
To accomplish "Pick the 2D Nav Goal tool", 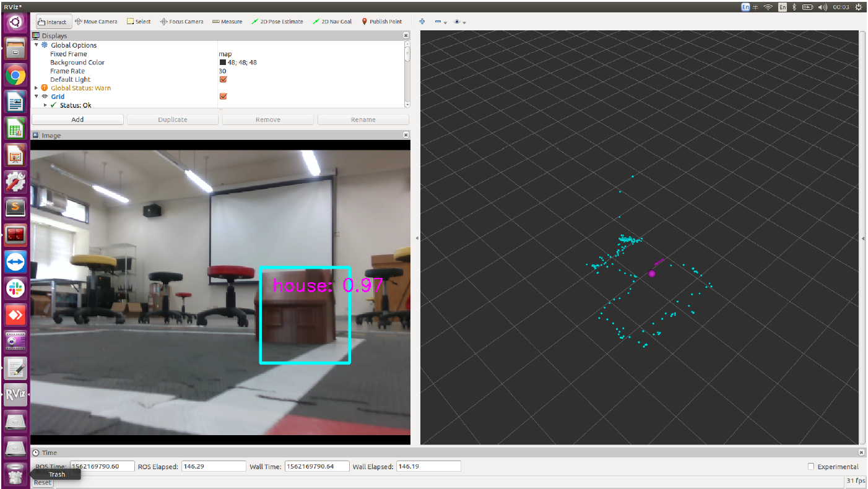I will (332, 22).
